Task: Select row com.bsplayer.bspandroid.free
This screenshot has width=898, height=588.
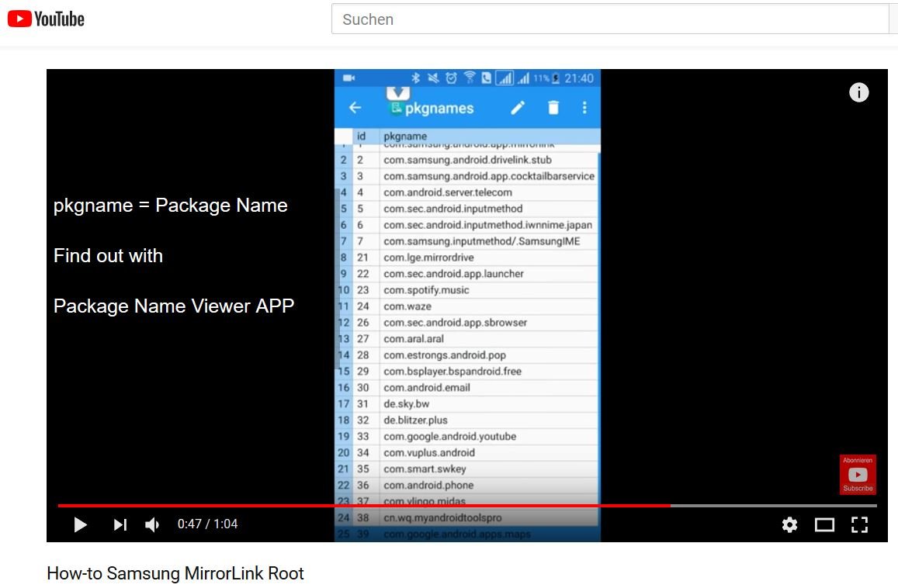Action: point(467,372)
